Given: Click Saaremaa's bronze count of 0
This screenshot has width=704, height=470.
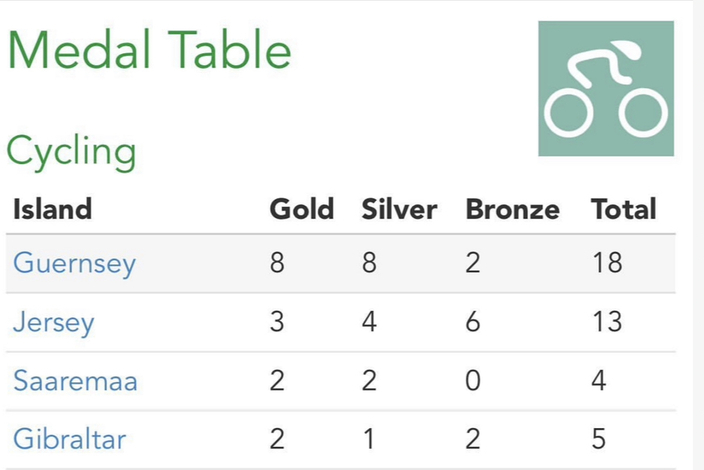Looking at the screenshot, I should 473,380.
